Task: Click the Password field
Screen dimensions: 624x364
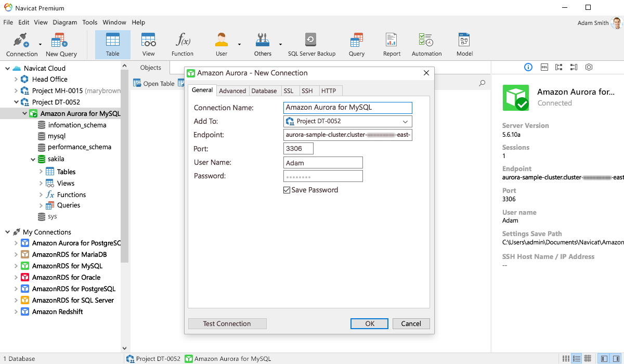Action: [x=323, y=176]
